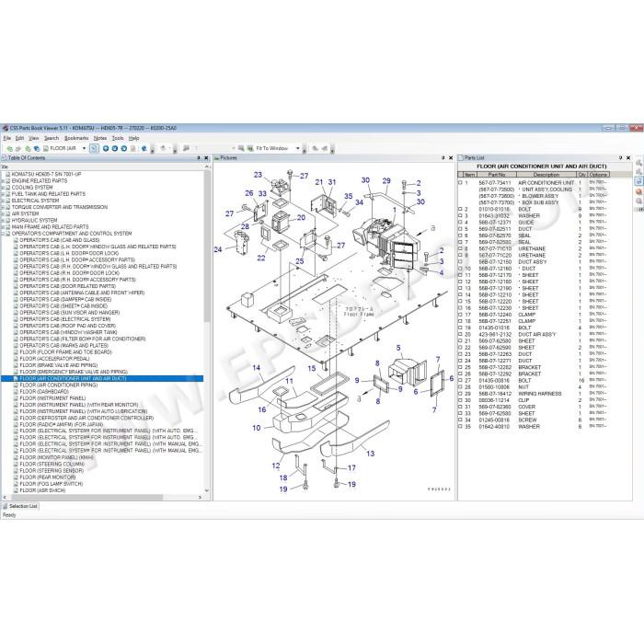Click the second icon in the right sidebar
This screenshot has width=644, height=644.
(x=638, y=172)
